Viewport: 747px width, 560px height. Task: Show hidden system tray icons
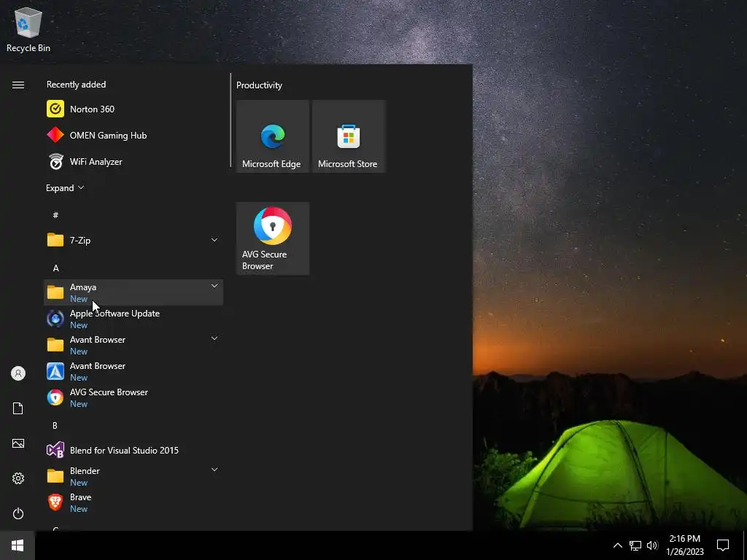(617, 545)
